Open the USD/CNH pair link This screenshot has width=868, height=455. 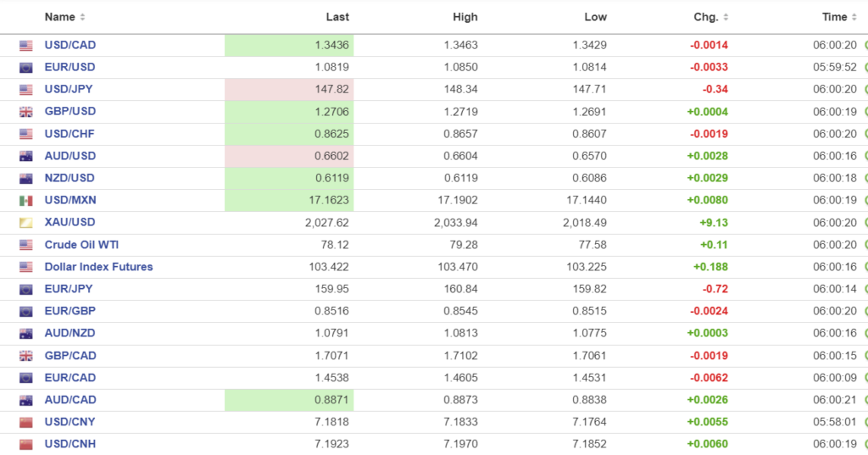[70, 444]
